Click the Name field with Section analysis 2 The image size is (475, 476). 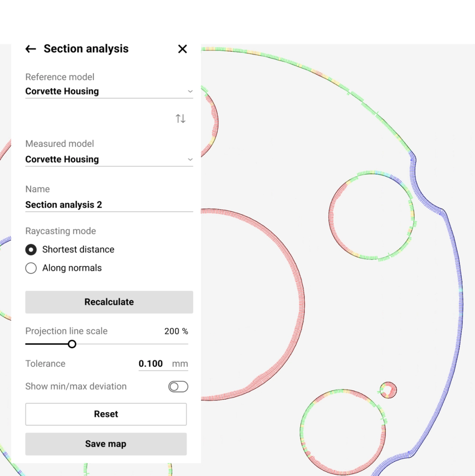tap(109, 205)
